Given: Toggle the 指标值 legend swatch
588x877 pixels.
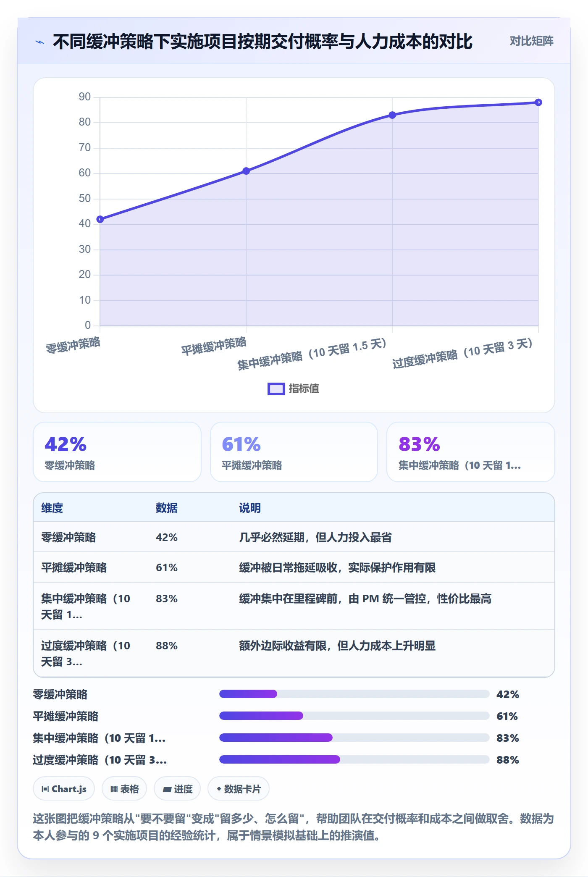Looking at the screenshot, I should (276, 389).
